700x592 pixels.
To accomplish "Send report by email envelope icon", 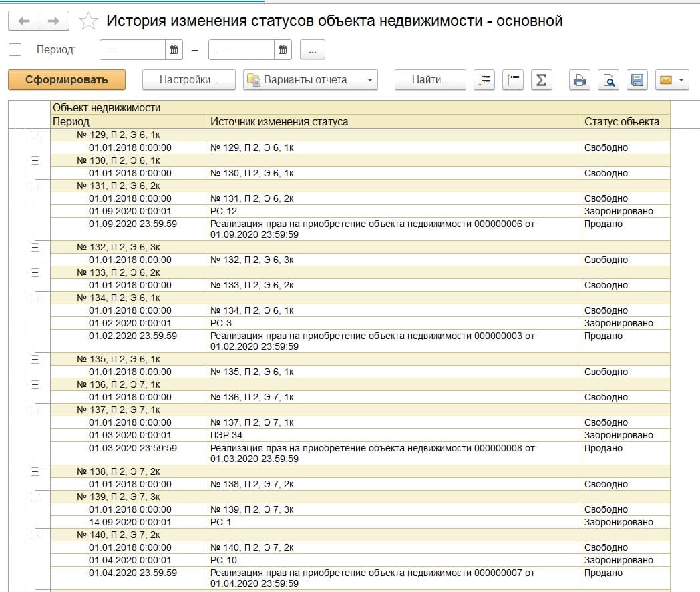I will [x=671, y=80].
